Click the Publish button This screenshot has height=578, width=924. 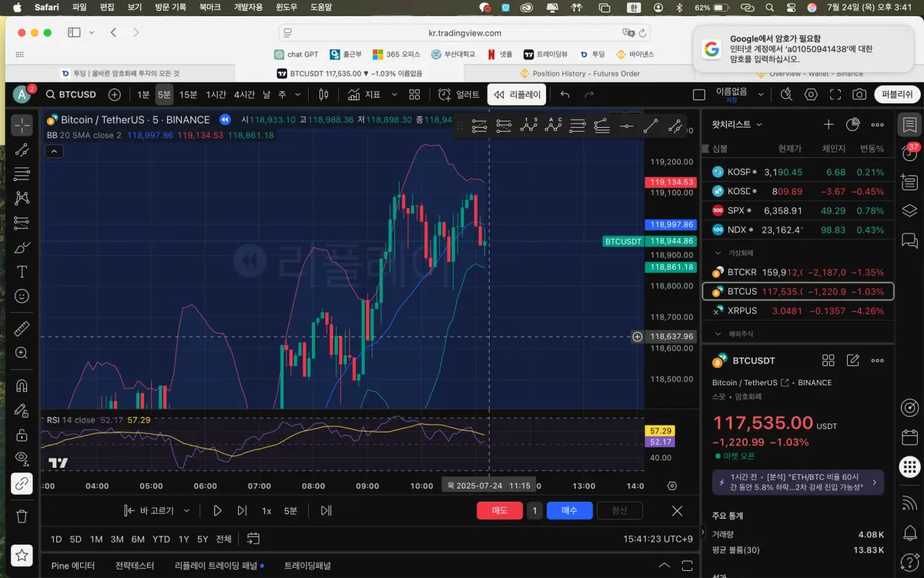(897, 94)
